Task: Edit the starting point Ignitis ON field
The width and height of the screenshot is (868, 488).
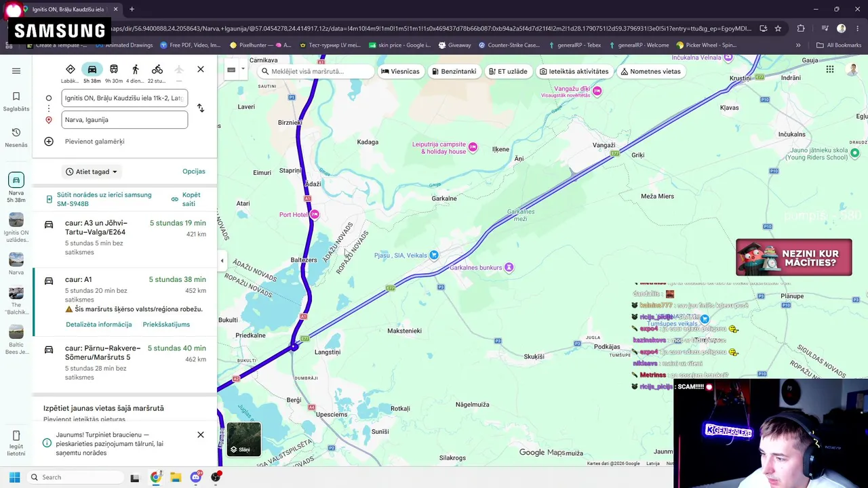Action: [x=124, y=98]
